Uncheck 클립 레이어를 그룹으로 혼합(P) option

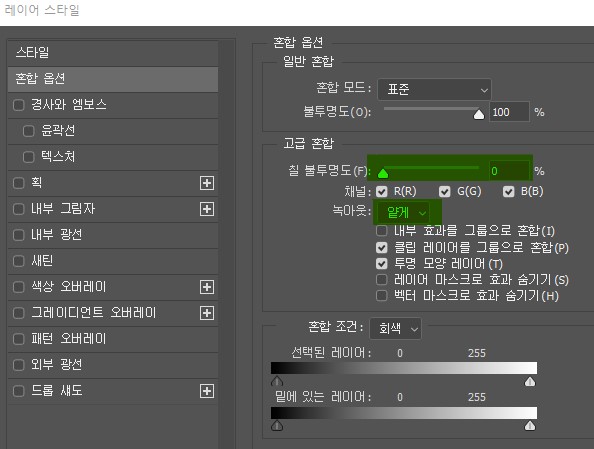382,247
